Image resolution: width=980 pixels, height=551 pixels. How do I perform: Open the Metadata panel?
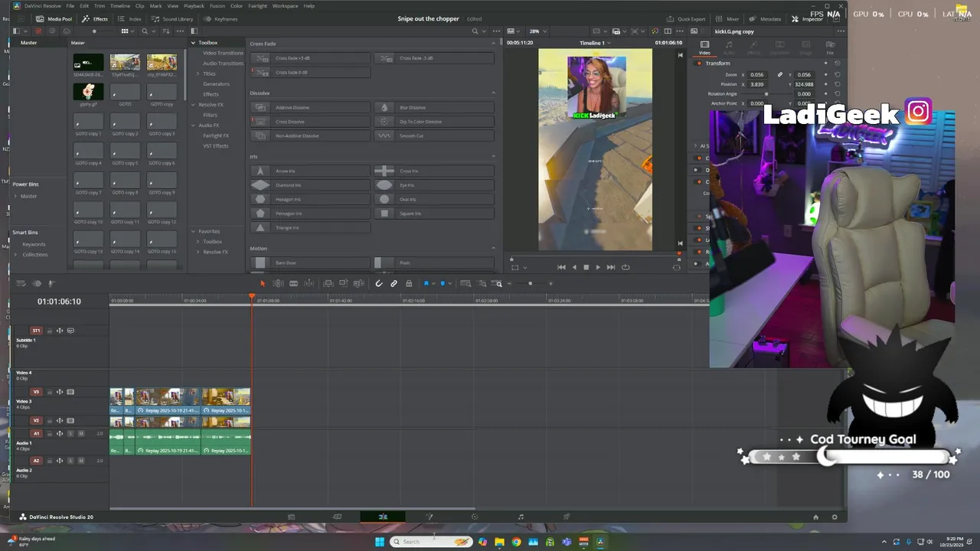click(x=766, y=18)
